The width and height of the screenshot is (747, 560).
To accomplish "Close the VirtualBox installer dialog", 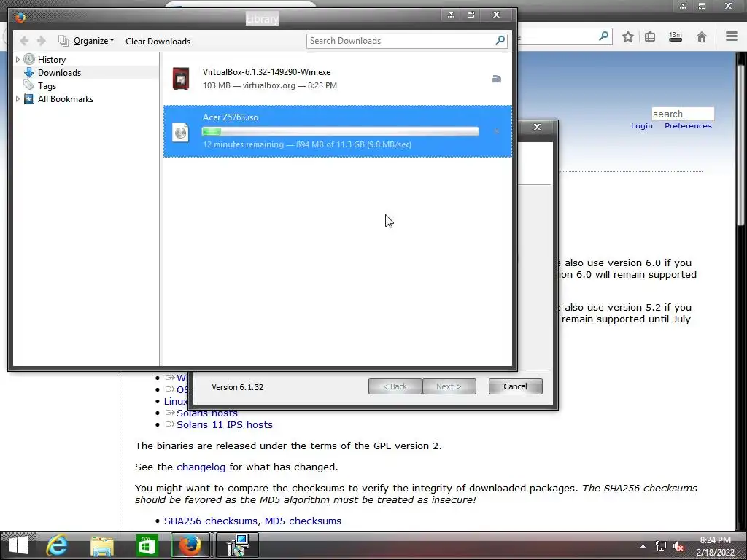I will [537, 127].
